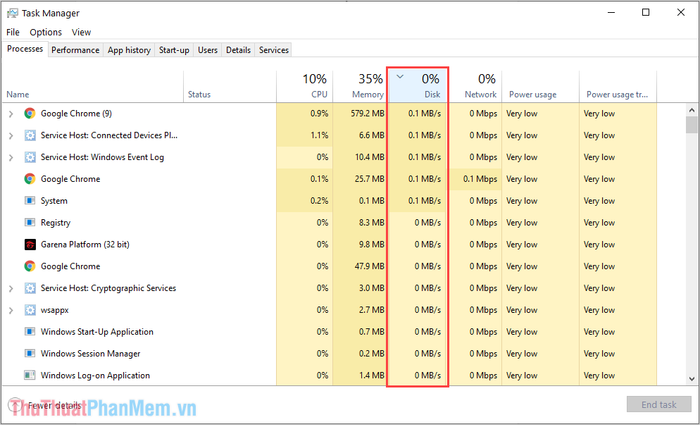Expand the Google Chrome (9) process group
The image size is (700, 425).
(x=11, y=114)
